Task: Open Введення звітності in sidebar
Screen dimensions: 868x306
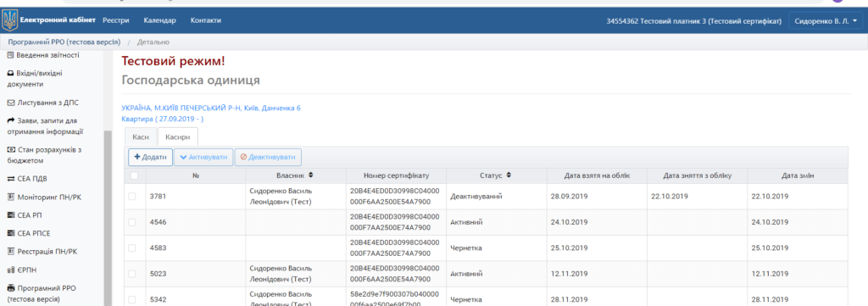Action: tap(47, 55)
